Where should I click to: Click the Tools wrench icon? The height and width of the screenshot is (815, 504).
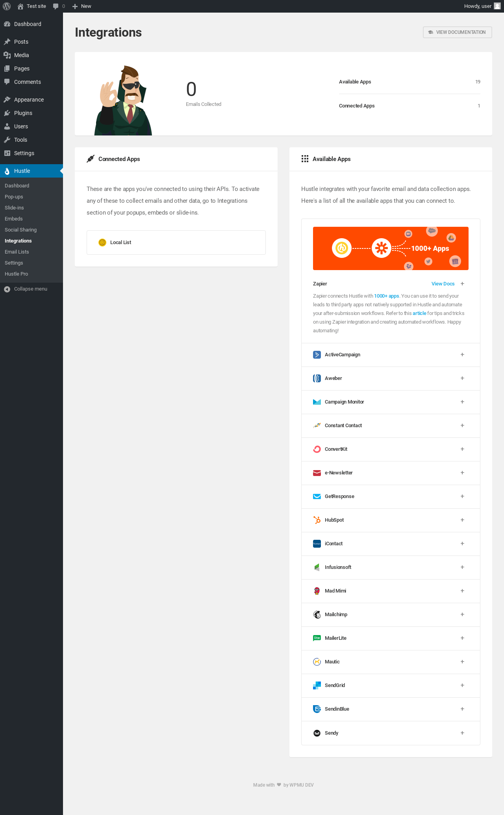click(7, 140)
